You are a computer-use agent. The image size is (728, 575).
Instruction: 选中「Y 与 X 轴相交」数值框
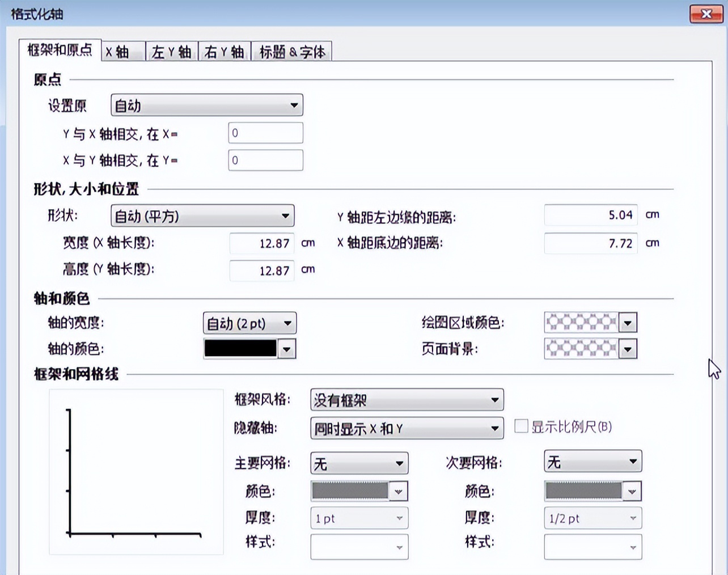265,132
